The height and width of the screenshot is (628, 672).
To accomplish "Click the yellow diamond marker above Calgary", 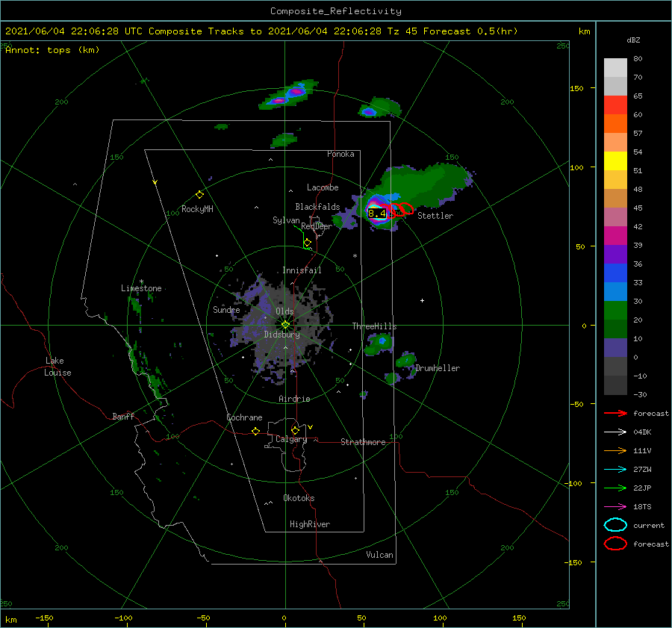I will click(x=295, y=430).
